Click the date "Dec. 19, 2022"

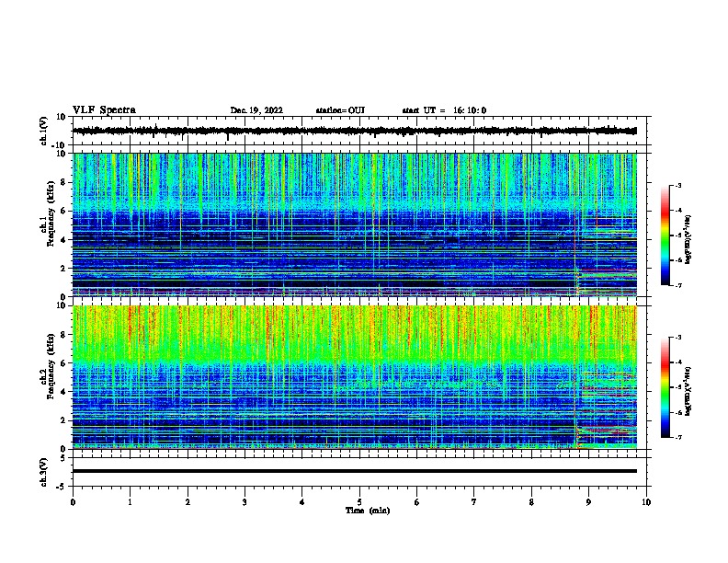256,110
